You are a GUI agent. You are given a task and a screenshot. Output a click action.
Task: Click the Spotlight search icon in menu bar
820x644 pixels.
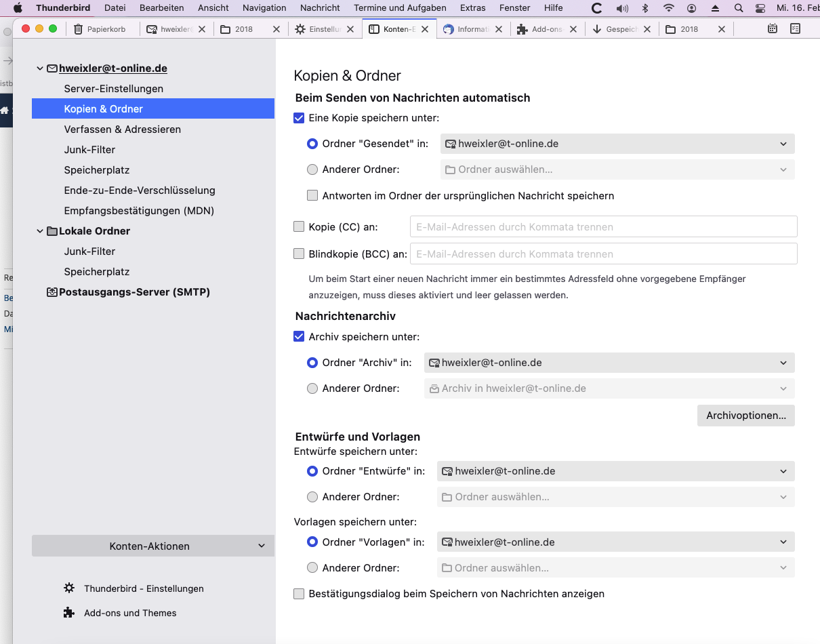tap(739, 8)
